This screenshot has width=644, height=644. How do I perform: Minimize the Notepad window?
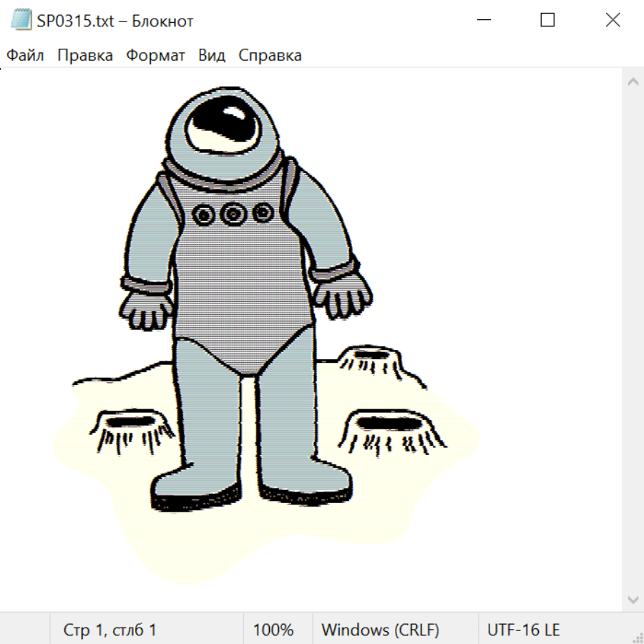pos(482,21)
